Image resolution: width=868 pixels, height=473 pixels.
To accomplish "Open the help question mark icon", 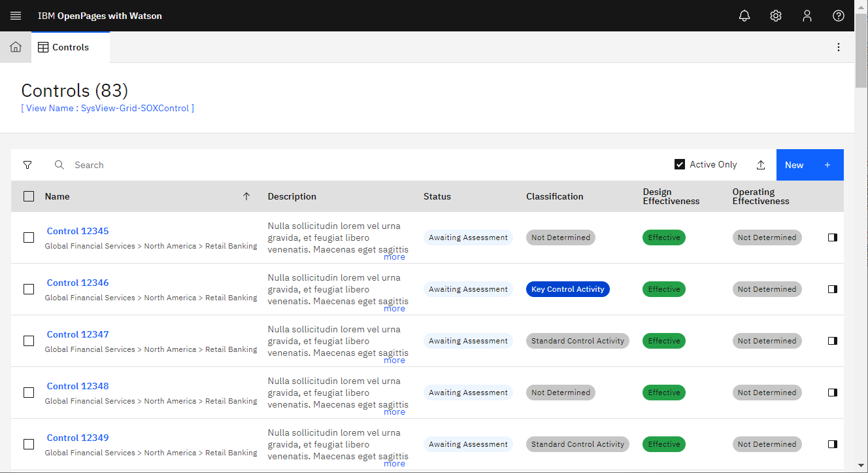I will [x=839, y=16].
